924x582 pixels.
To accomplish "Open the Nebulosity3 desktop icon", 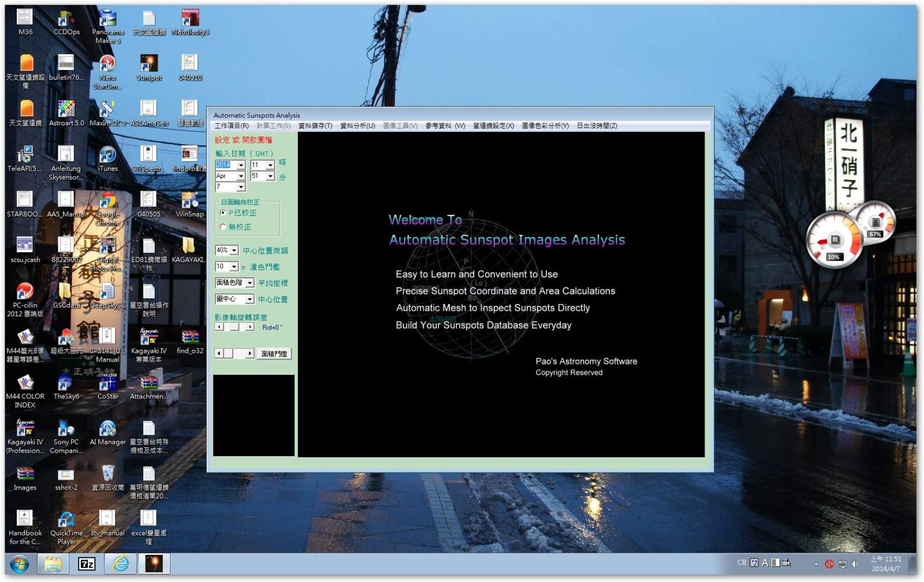I will coord(190,20).
